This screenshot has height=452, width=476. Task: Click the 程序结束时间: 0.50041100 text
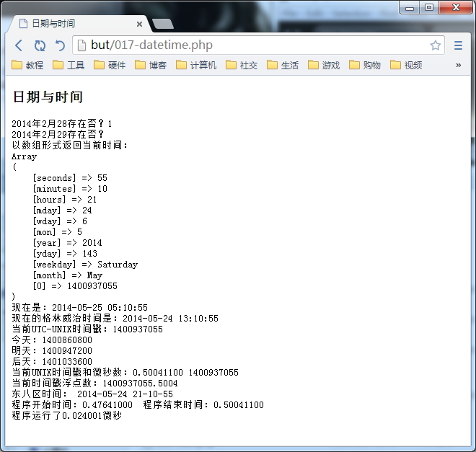(203, 404)
